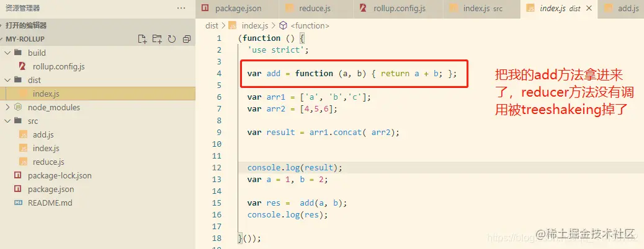This screenshot has height=249, width=644.
Task: Click the rollup icon beside rollup.config.js in tree
Action: pyautogui.click(x=23, y=66)
